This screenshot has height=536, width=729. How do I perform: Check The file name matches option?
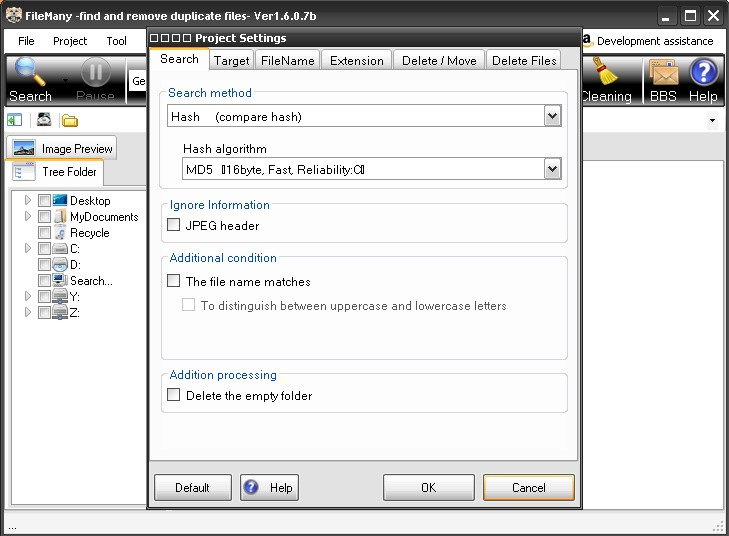pyautogui.click(x=173, y=281)
